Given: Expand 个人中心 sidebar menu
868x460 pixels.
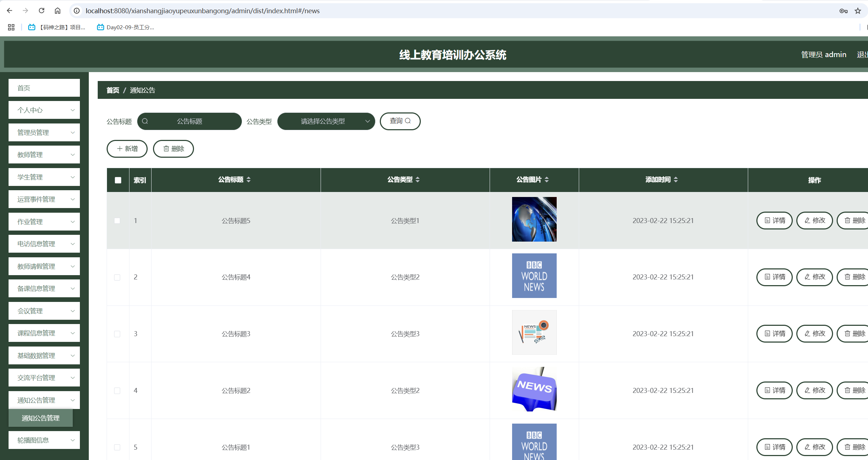Looking at the screenshot, I should [x=44, y=110].
